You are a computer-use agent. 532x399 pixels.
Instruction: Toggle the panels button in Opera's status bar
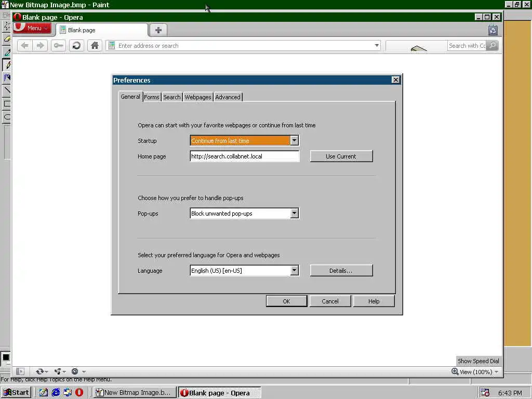coord(20,371)
